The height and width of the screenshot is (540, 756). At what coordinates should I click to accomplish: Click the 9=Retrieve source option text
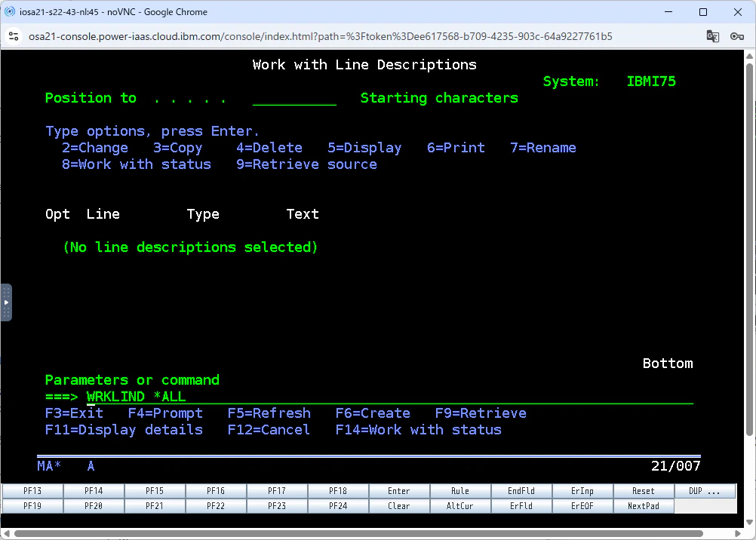[306, 164]
